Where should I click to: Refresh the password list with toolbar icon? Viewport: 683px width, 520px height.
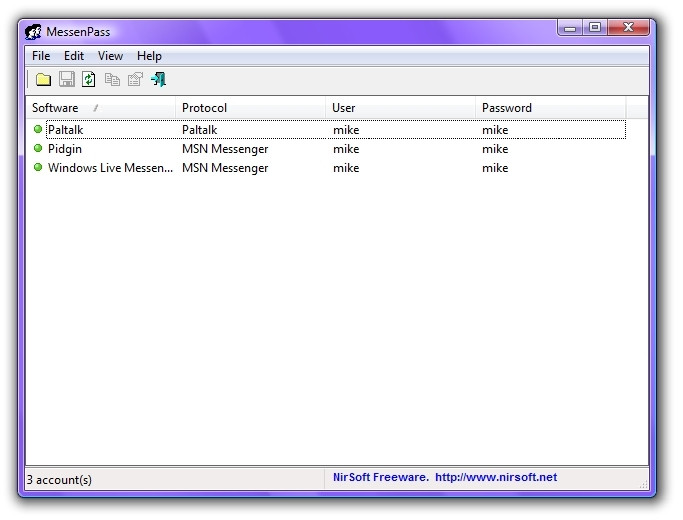(x=89, y=79)
